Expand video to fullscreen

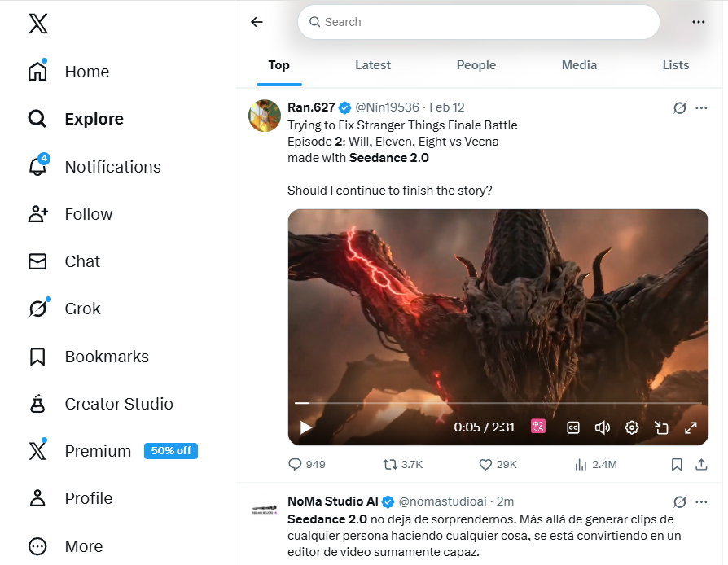[691, 427]
